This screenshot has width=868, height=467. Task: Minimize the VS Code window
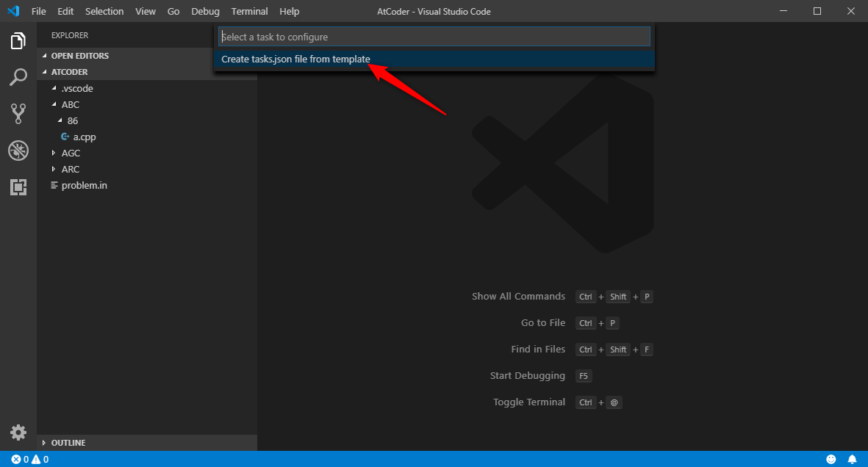(x=783, y=11)
